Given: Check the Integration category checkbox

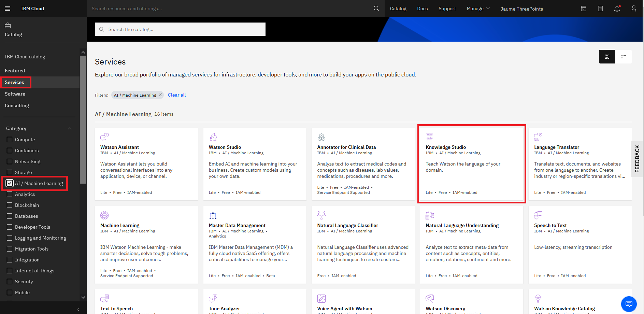Looking at the screenshot, I should 10,260.
